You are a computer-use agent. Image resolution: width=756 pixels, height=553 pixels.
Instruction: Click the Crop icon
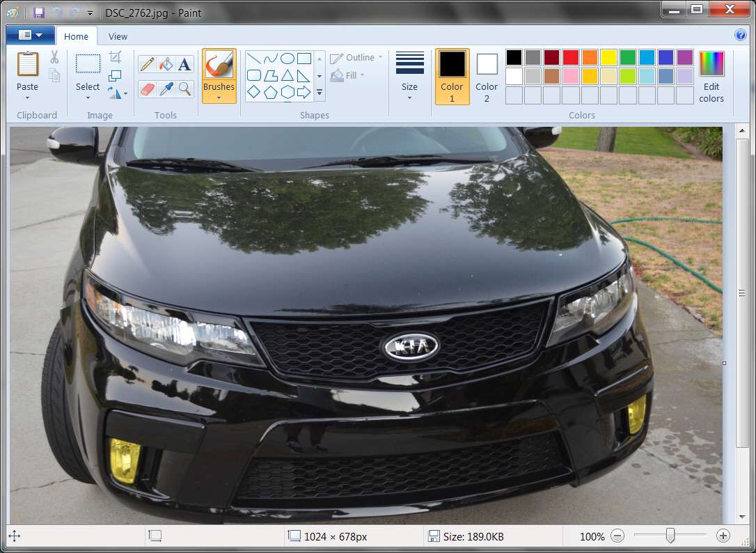pos(115,57)
